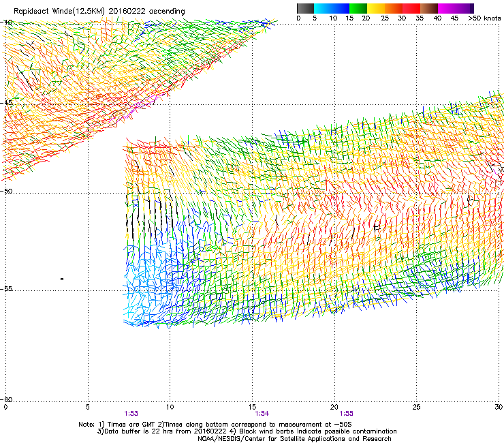Click the dark purple 45-50 knots legend segment
The width and height of the screenshot is (504, 443).
click(x=464, y=8)
